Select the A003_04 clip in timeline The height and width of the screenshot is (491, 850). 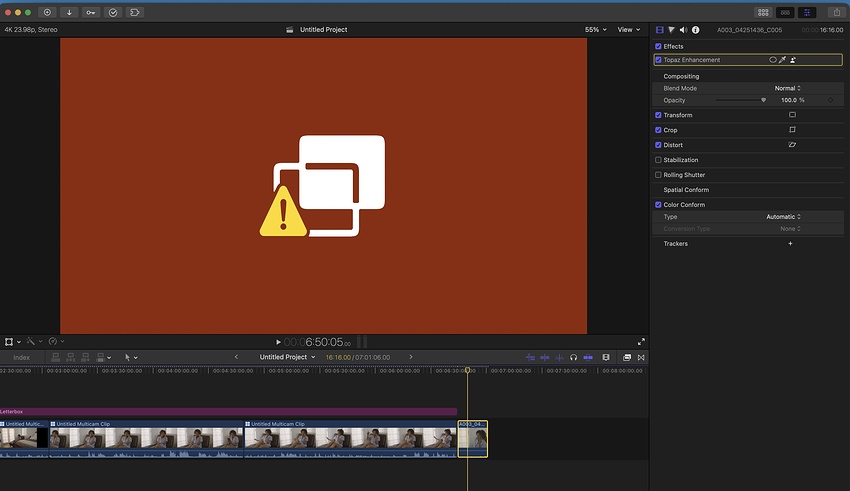(473, 439)
